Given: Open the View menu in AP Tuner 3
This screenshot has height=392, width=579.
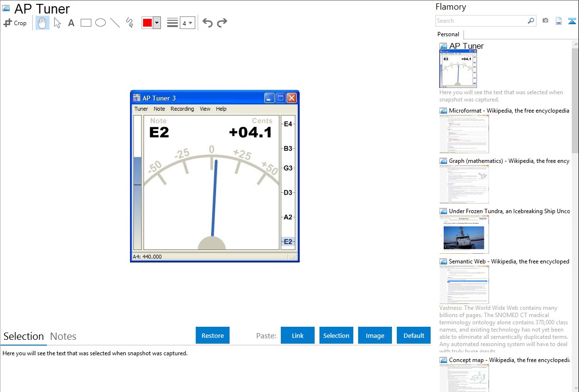Looking at the screenshot, I should 205,109.
